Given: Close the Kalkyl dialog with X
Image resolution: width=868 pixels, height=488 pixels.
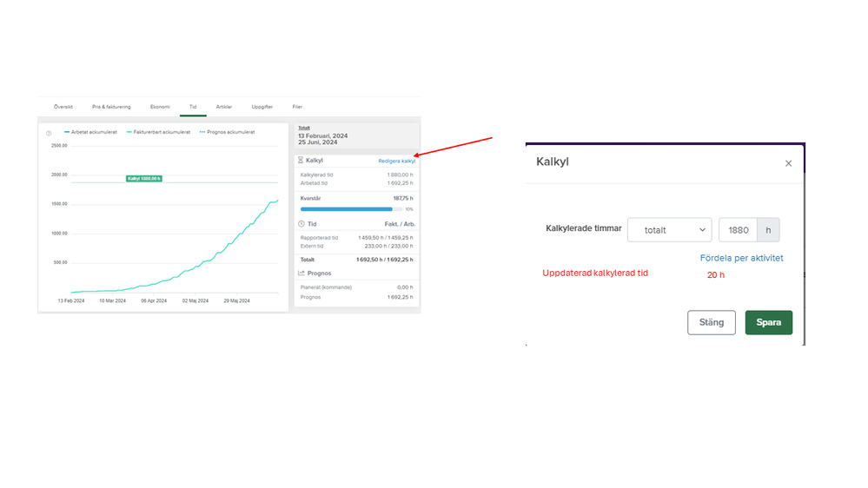Looking at the screenshot, I should [x=788, y=163].
